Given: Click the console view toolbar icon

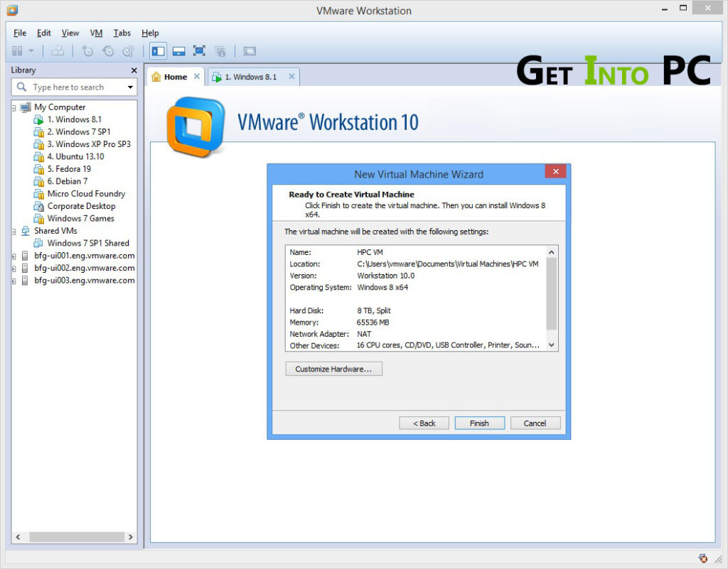Looking at the screenshot, I should click(x=250, y=51).
